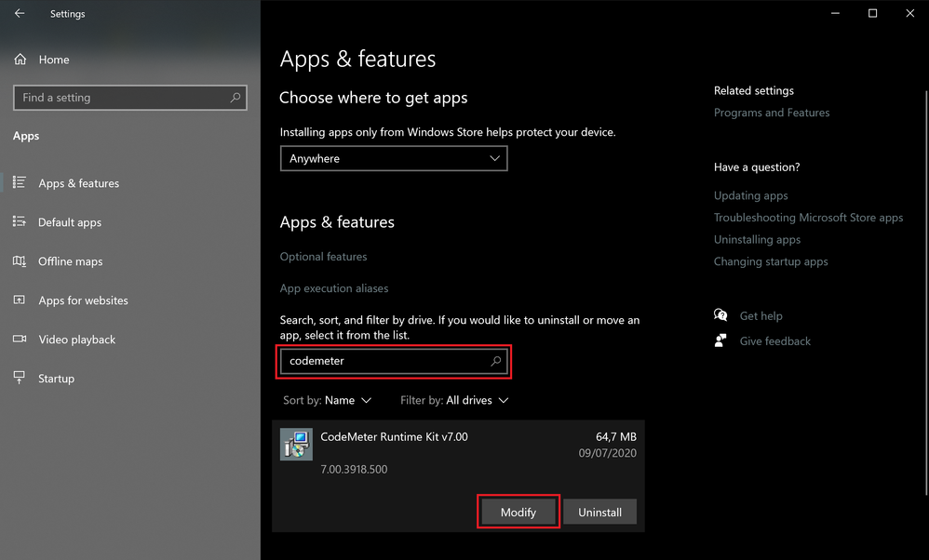
Task: Open the Sort by Name dropdown
Action: point(327,401)
